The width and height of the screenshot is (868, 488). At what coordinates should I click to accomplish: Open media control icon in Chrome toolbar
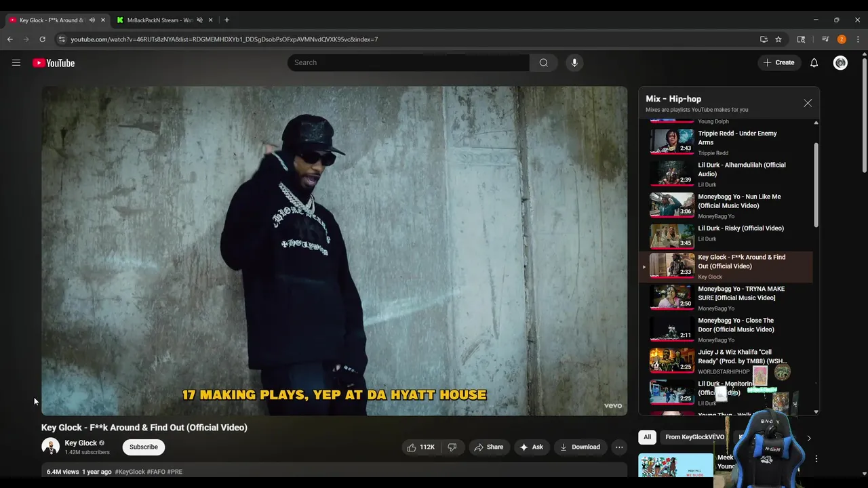click(x=825, y=39)
